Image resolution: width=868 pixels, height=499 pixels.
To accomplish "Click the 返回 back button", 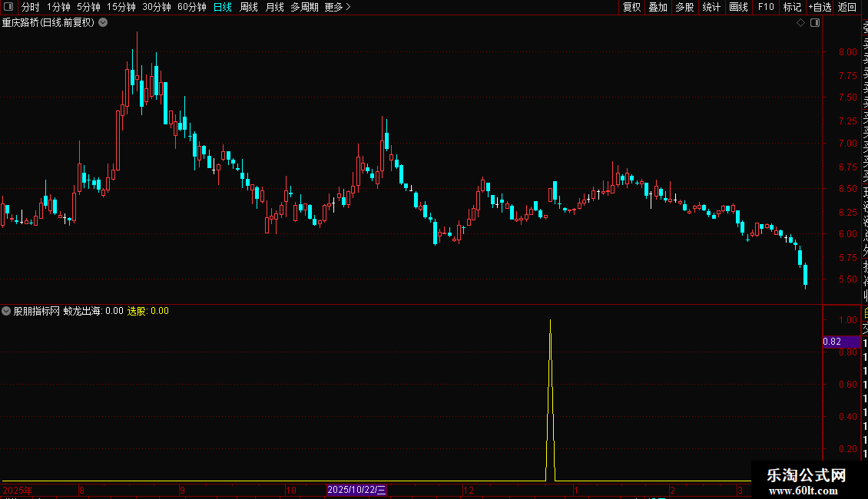I will point(847,7).
